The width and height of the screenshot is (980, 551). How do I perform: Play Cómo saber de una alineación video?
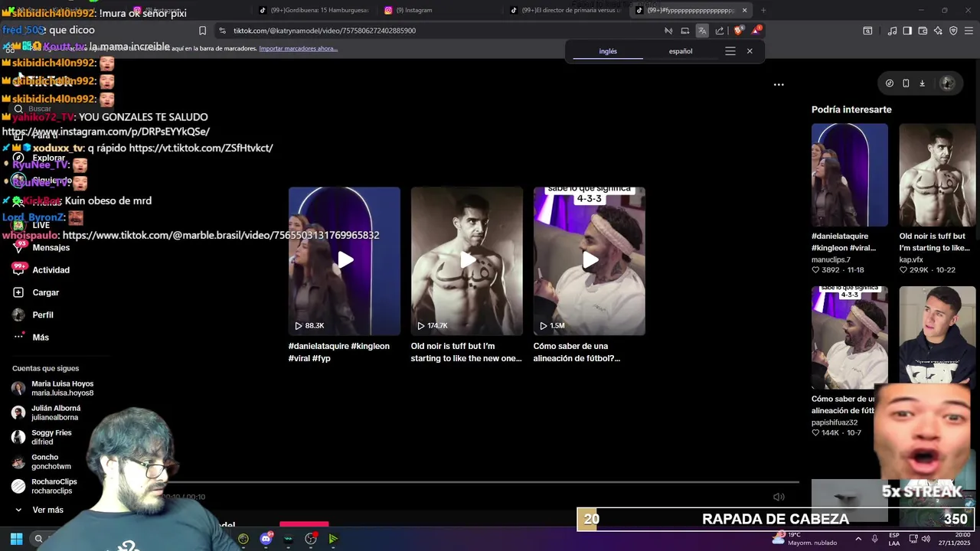point(590,261)
